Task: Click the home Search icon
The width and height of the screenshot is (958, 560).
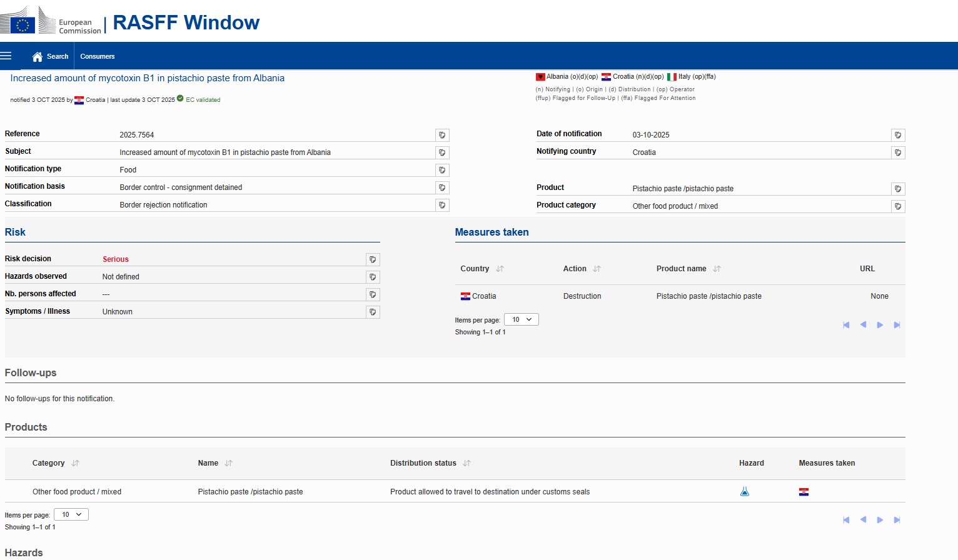Action: 38,57
